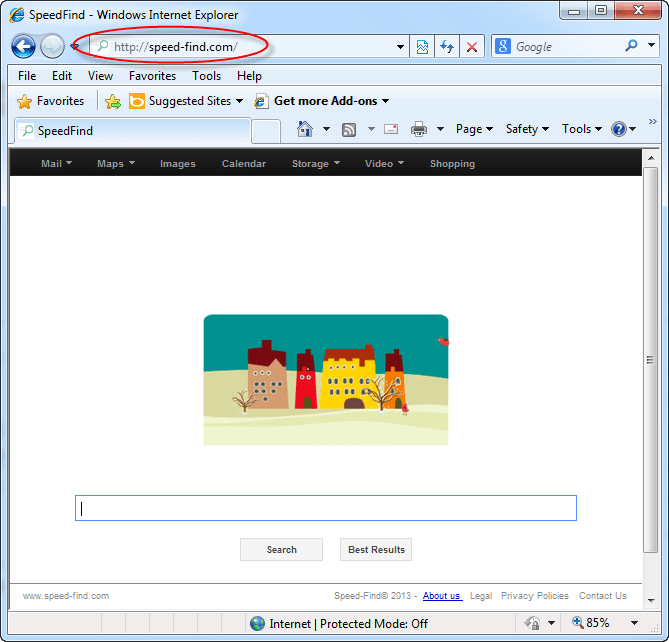Open the Video dropdown in page navbar

pos(384,163)
